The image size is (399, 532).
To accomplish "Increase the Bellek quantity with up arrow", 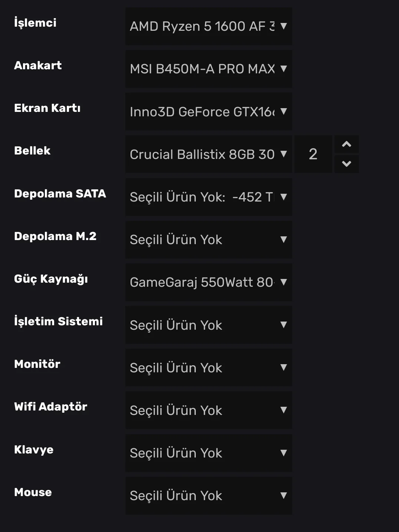I will point(346,144).
